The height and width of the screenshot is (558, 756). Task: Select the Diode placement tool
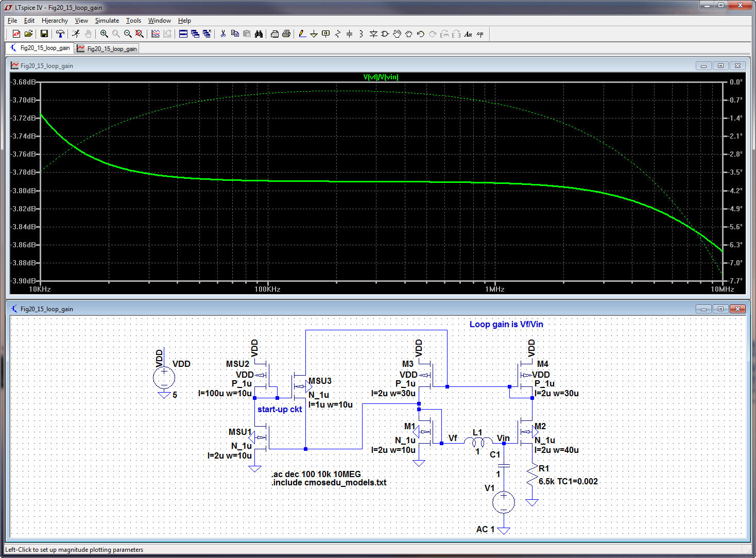click(373, 34)
